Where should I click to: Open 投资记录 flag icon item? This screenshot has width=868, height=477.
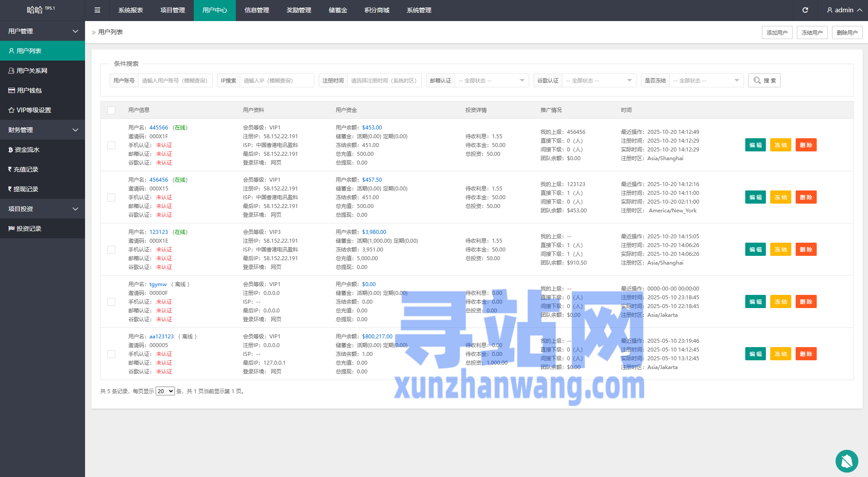(x=28, y=229)
